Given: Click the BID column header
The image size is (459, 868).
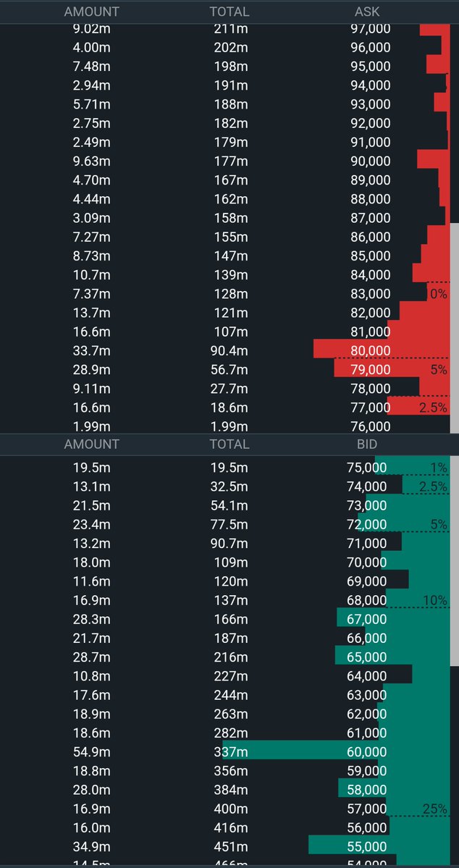Looking at the screenshot, I should (x=366, y=444).
